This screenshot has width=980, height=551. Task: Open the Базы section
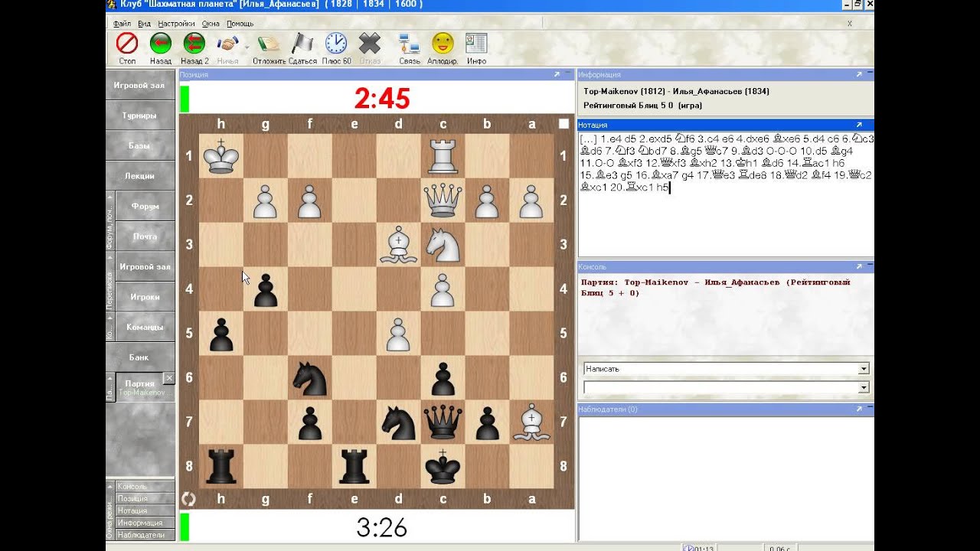(139, 145)
